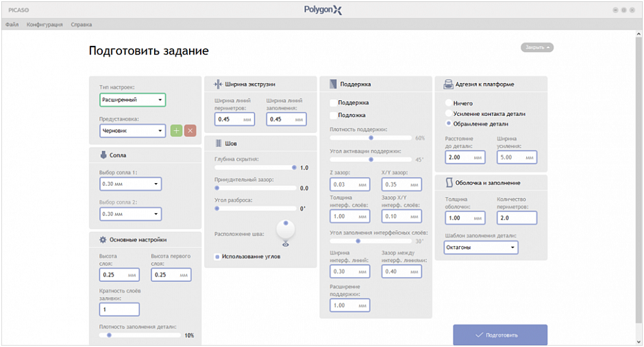The width and height of the screenshot is (644, 347).
Task: Click the shell icon beside Оболочка и заполнение
Action: pyautogui.click(x=449, y=182)
